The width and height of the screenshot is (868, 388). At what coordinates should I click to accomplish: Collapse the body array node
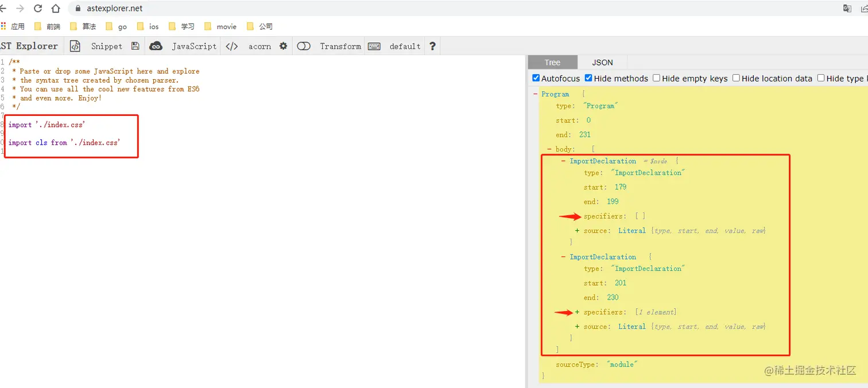550,149
